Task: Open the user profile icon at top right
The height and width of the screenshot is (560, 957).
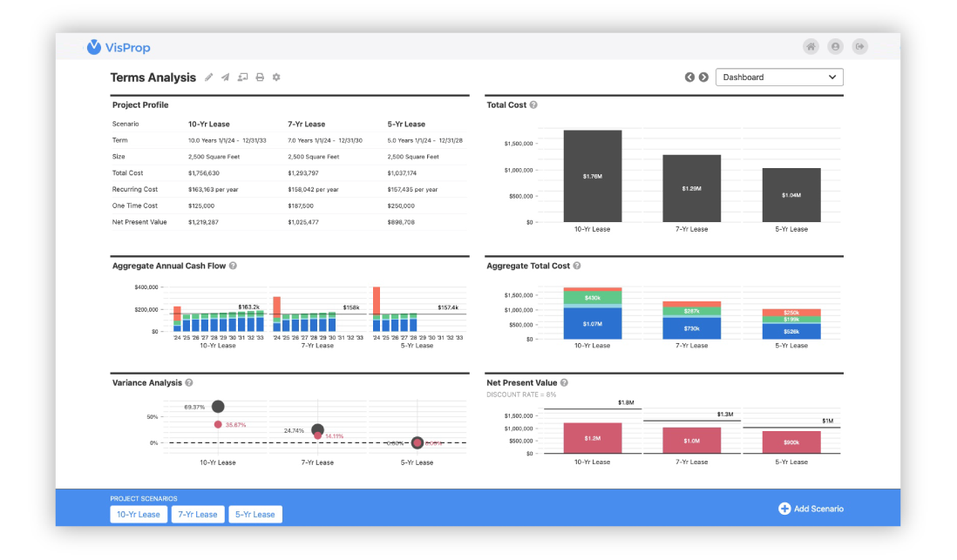Action: point(835,46)
